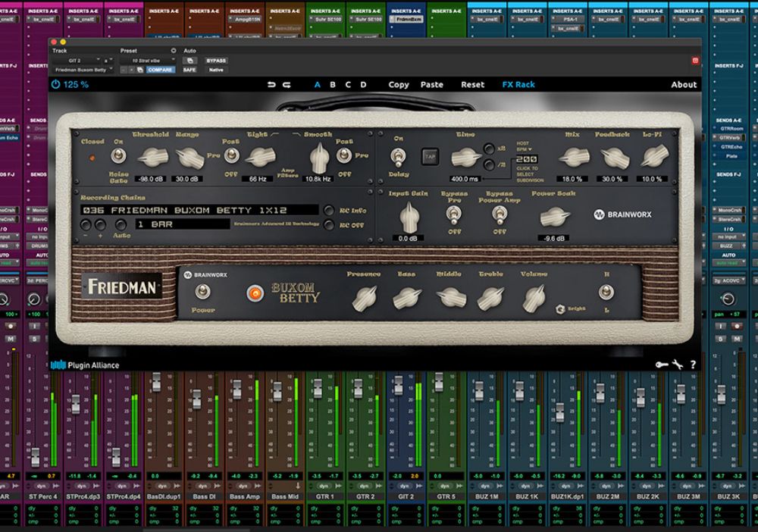Click the x2 delay time button
758x532 pixels.
489,149
